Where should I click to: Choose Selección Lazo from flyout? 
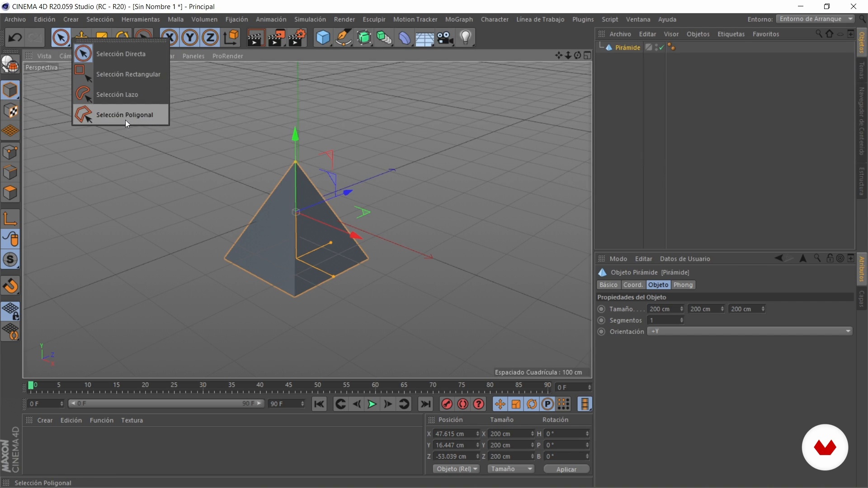point(121,94)
